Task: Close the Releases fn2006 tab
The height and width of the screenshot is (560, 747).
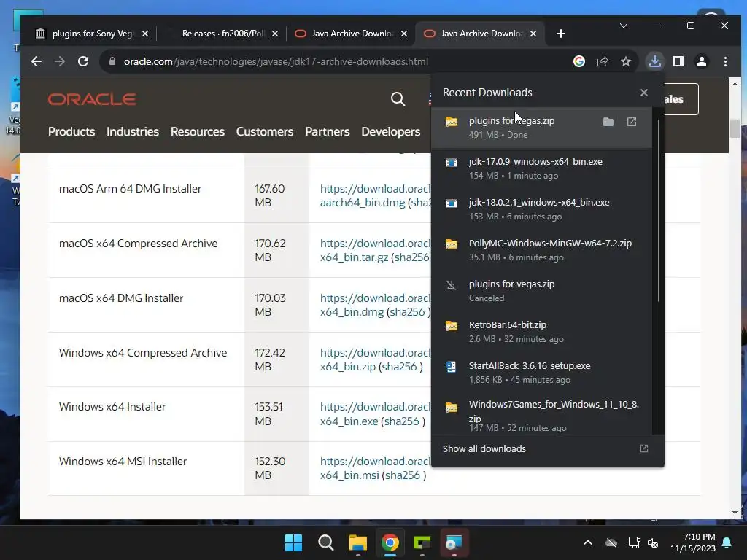Action: coord(275,34)
